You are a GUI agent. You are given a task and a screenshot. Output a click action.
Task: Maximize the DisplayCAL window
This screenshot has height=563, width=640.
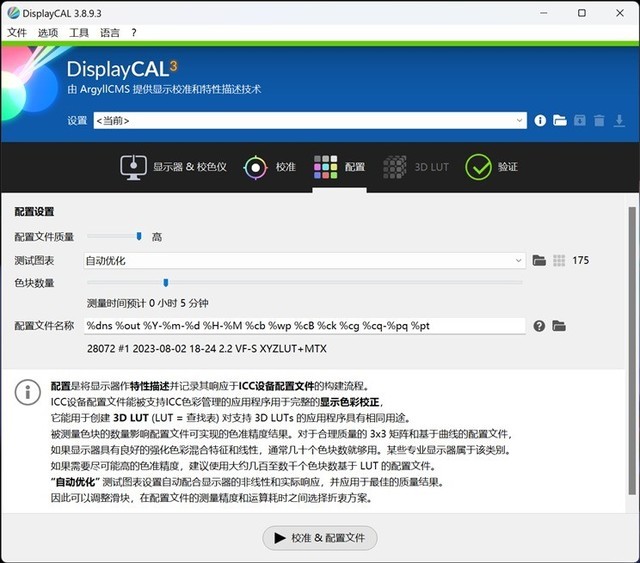tap(582, 13)
